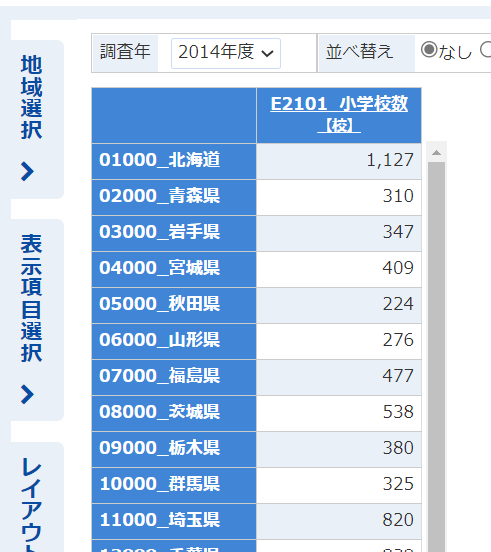The height and width of the screenshot is (552, 491).
Task: Select row 01000_北海道
Action: pyautogui.click(x=174, y=161)
